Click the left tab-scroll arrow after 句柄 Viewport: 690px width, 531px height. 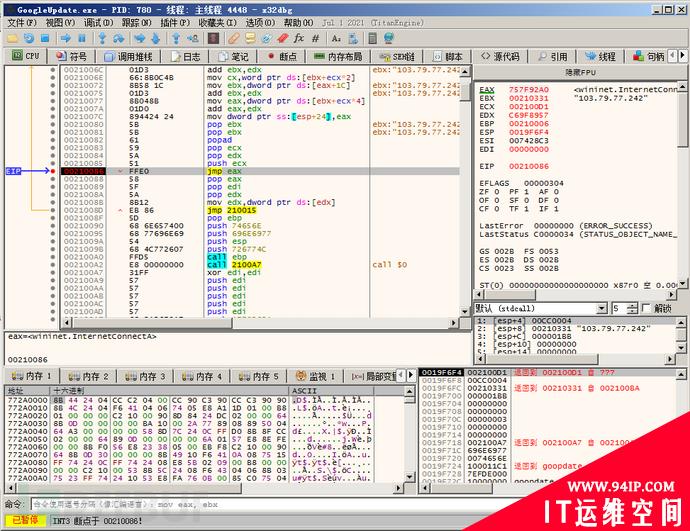[672, 56]
